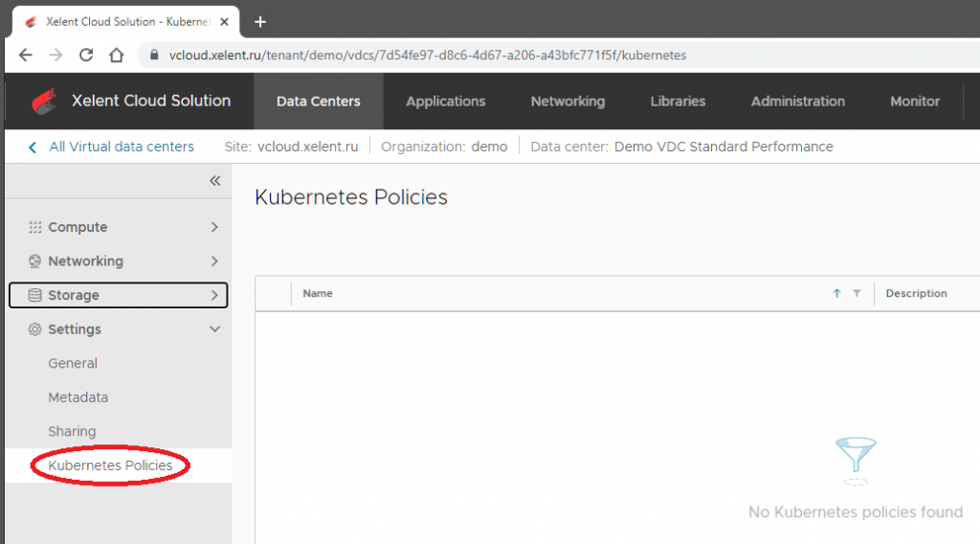The image size is (980, 544).
Task: Click 'No Kubernetes policies found' message
Action: point(856,512)
